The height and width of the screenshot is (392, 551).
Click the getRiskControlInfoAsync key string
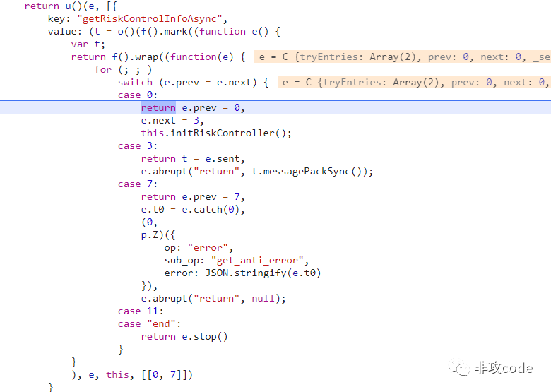pyautogui.click(x=149, y=18)
